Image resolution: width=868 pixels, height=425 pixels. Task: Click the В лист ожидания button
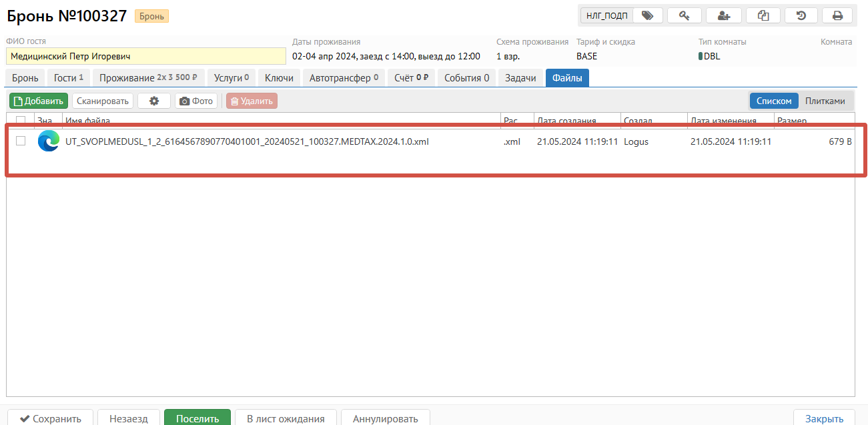[286, 418]
